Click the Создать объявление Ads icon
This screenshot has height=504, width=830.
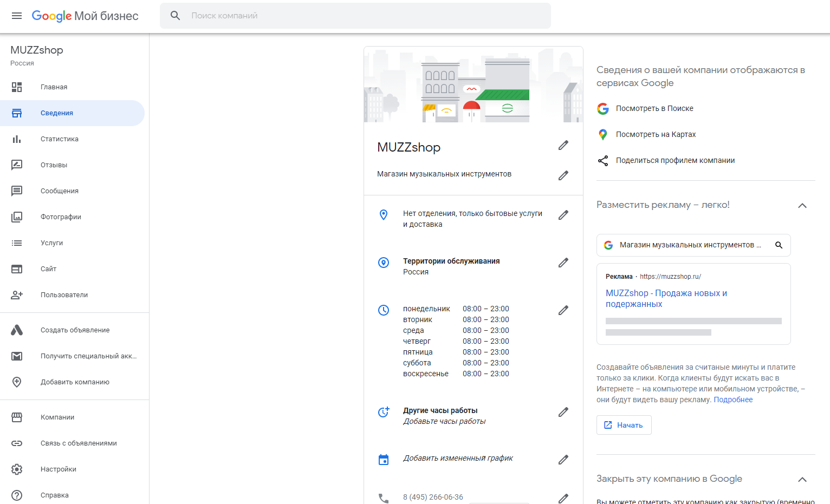click(x=17, y=330)
